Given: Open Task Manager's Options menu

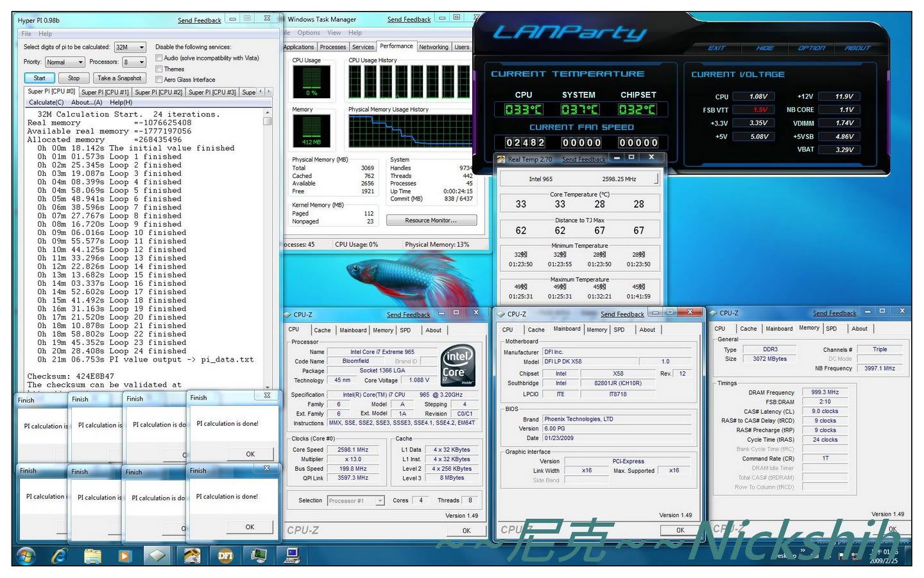Looking at the screenshot, I should (x=309, y=33).
